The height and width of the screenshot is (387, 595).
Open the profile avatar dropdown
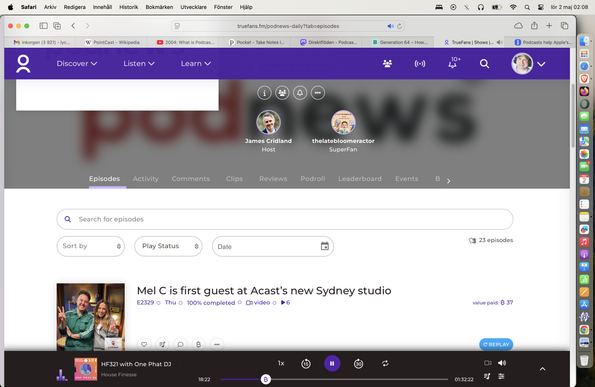[x=528, y=64]
